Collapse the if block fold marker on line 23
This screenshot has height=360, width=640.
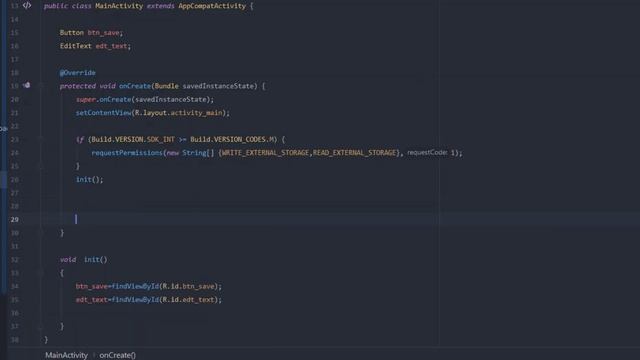pos(41,139)
